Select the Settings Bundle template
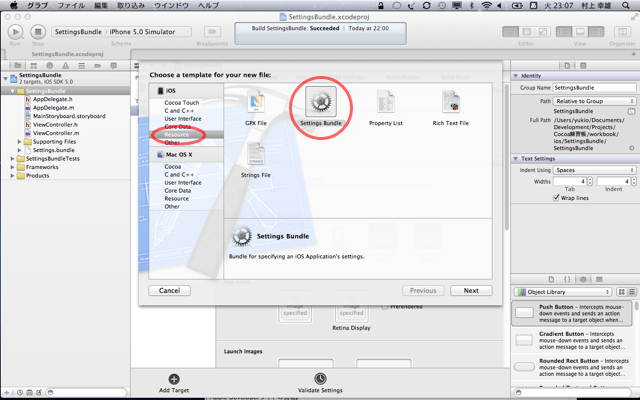Image resolution: width=640 pixels, height=400 pixels. click(x=321, y=106)
